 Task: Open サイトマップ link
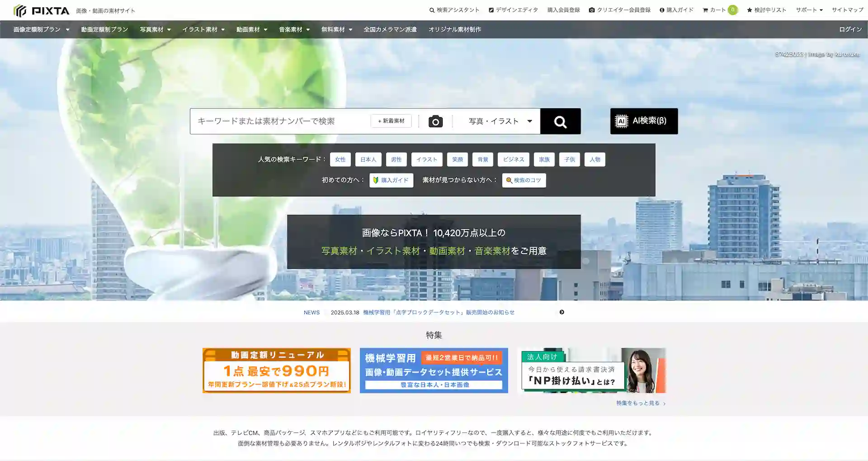(x=848, y=10)
